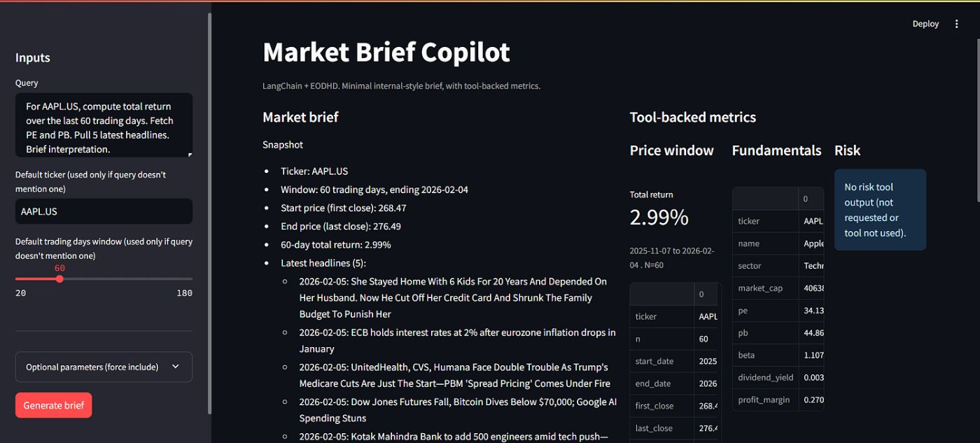Open the three-dot main menu
980x443 pixels.
(957, 24)
